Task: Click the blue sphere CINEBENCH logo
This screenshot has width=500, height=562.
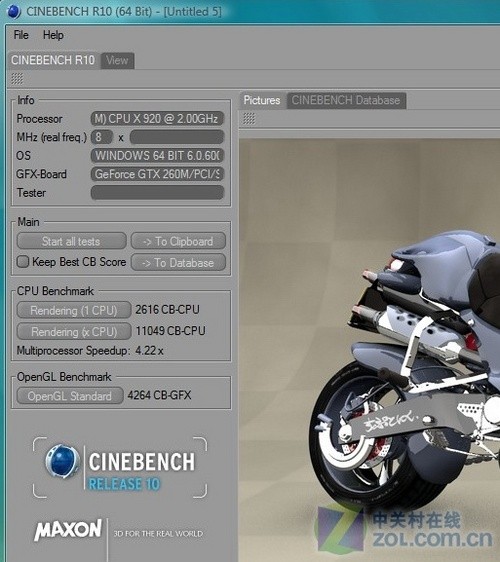Action: coord(62,462)
